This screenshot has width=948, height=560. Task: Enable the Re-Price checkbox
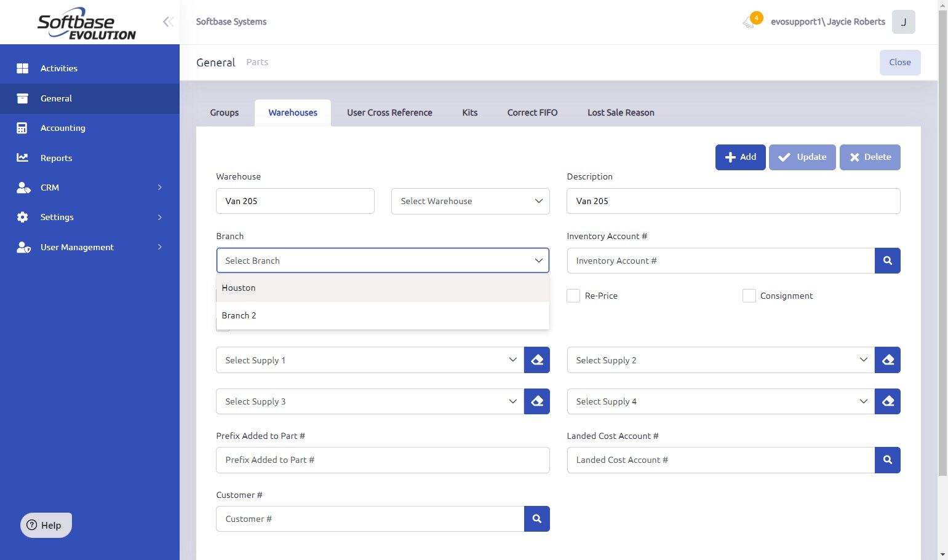(x=573, y=296)
